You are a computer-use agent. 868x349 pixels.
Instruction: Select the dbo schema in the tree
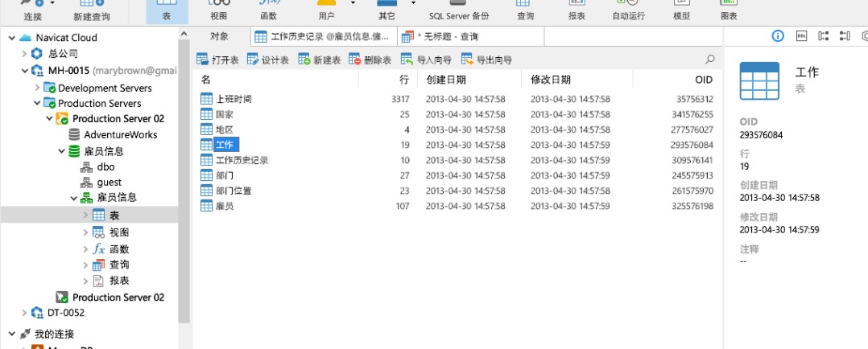tap(98, 166)
